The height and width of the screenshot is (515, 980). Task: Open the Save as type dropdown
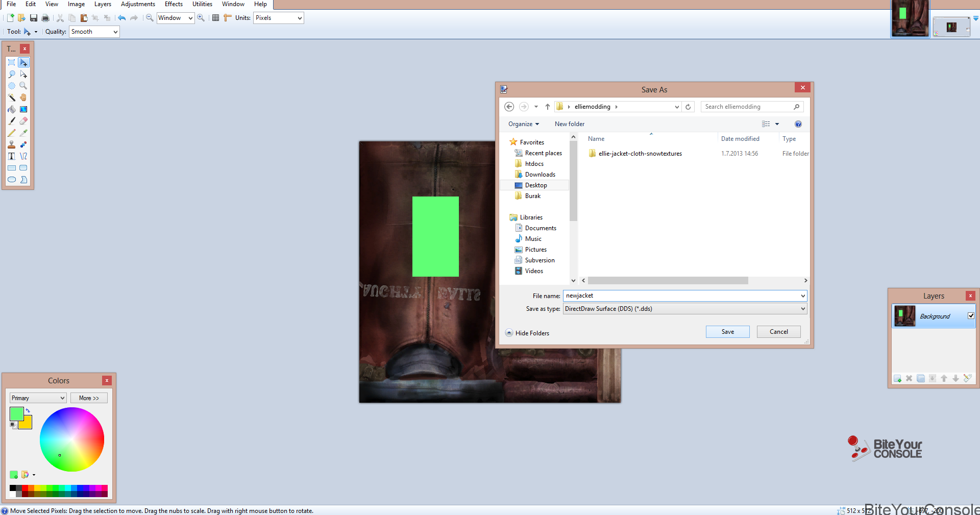pos(685,309)
